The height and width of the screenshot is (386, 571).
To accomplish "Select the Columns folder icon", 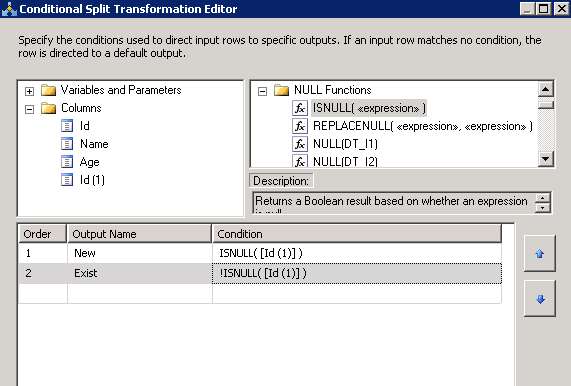I will coord(48,108).
